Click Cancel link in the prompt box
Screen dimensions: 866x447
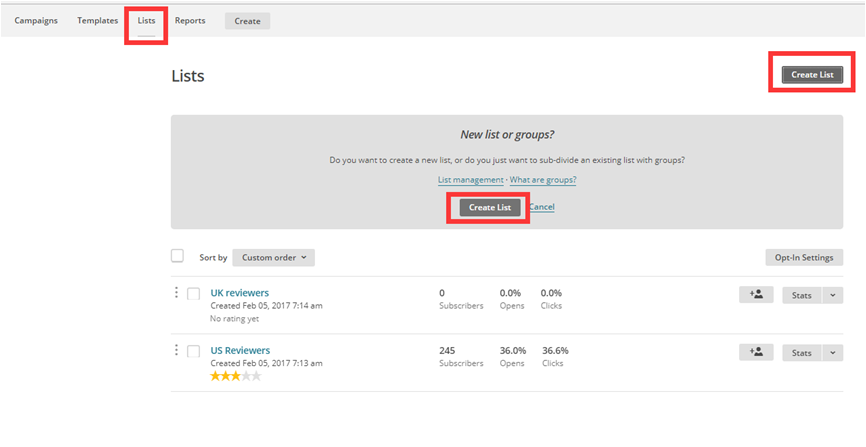click(x=542, y=207)
